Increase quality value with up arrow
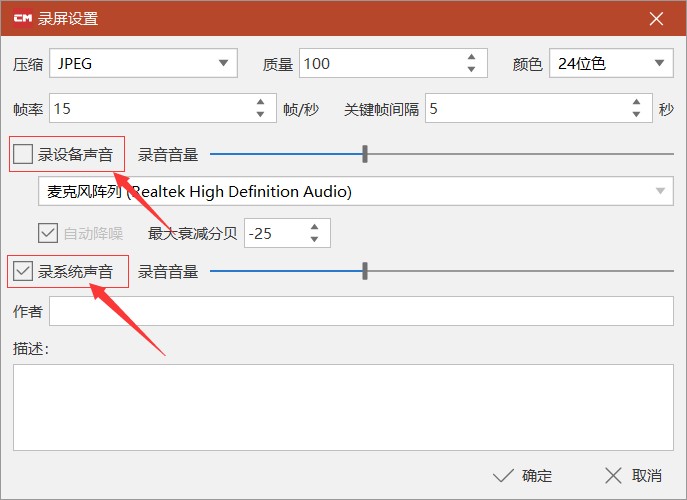Screen dimensions: 687x500 (471, 57)
